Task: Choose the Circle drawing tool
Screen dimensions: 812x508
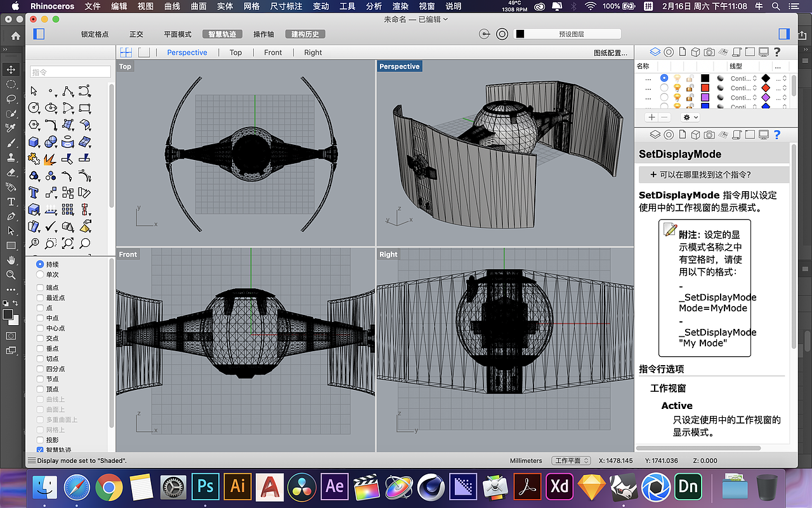Action: pos(34,108)
